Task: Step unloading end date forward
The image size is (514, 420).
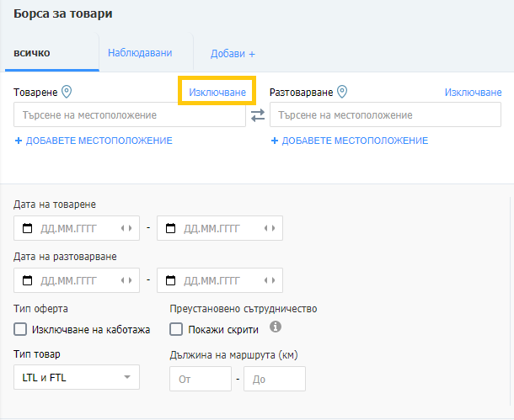Action: click(274, 280)
